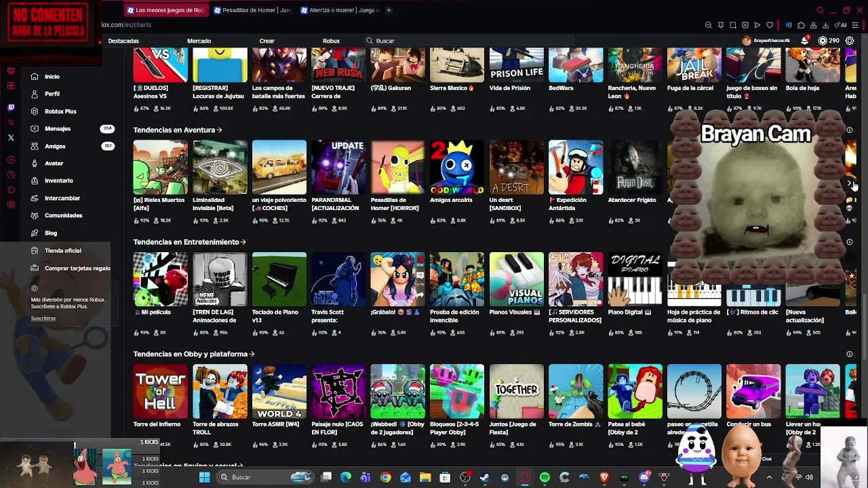This screenshot has width=868, height=488.
Task: Open the Destacadas menu item
Action: pos(123,41)
